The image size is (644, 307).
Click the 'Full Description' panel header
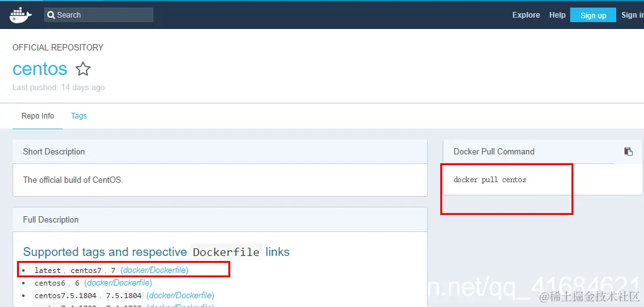(220, 219)
